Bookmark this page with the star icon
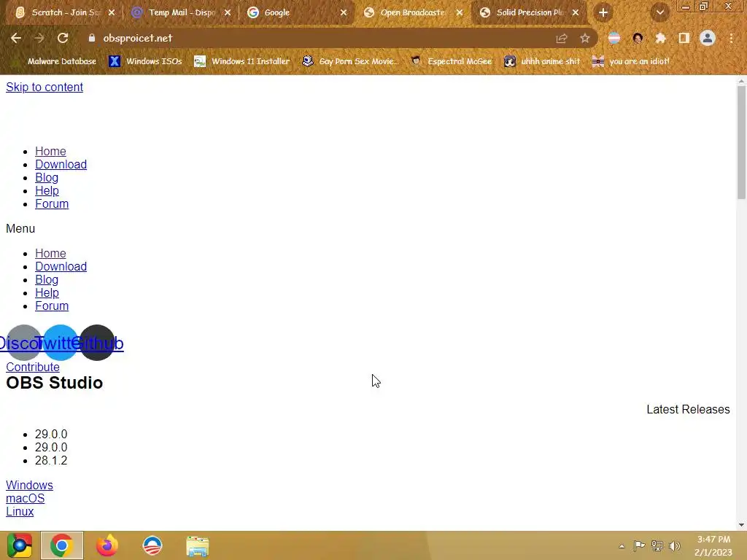747x560 pixels. [585, 38]
